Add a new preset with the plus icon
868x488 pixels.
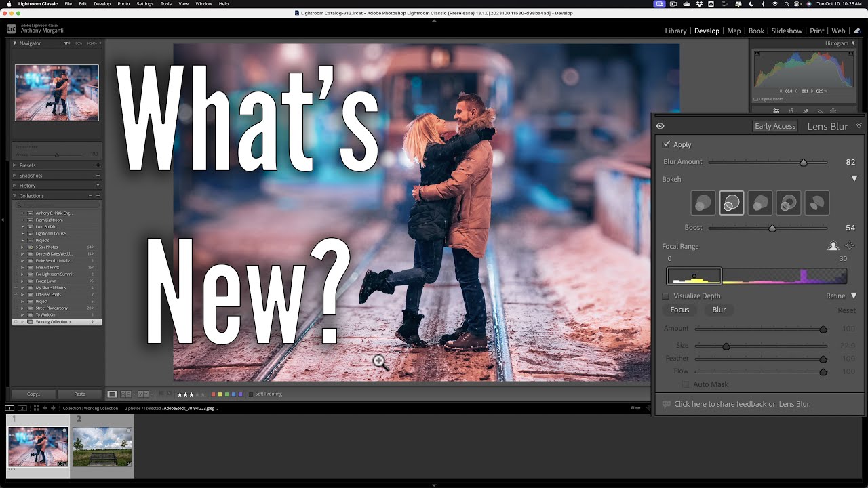click(x=98, y=165)
